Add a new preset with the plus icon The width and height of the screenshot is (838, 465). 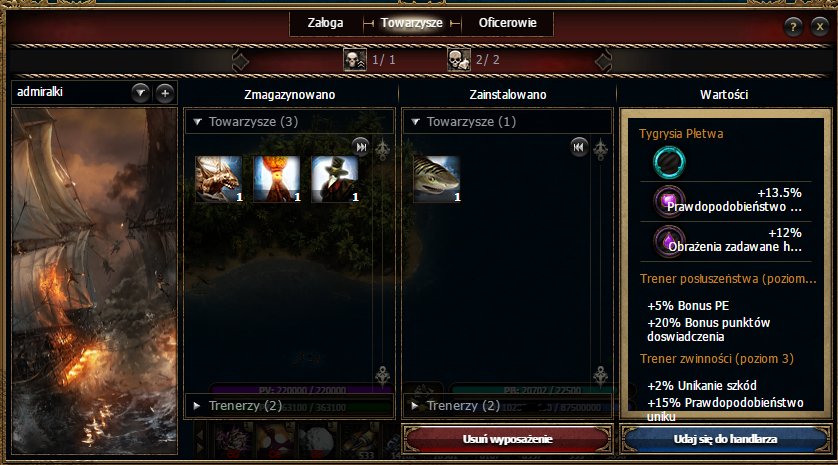[165, 94]
